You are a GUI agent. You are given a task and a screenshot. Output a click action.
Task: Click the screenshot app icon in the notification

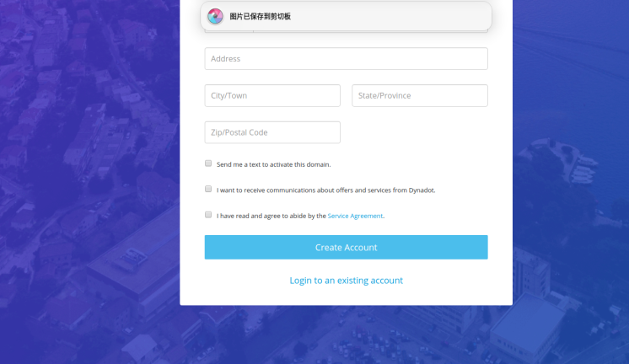[215, 16]
